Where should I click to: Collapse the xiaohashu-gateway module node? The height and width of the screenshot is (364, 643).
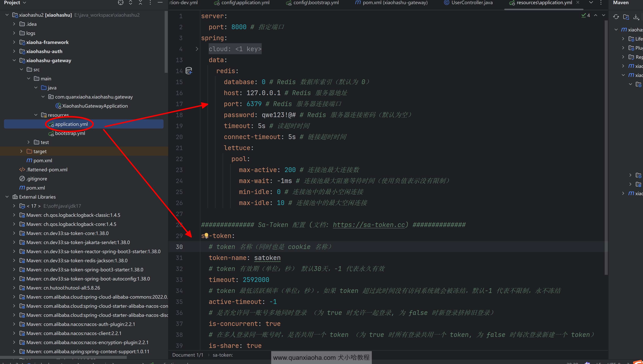tap(14, 60)
